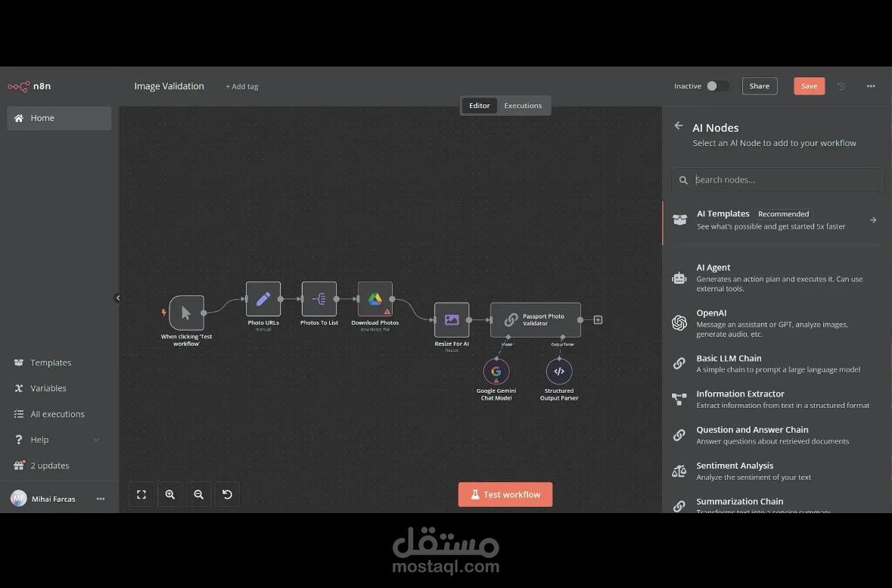Click the Share button
This screenshot has height=588, width=892.
tap(760, 86)
